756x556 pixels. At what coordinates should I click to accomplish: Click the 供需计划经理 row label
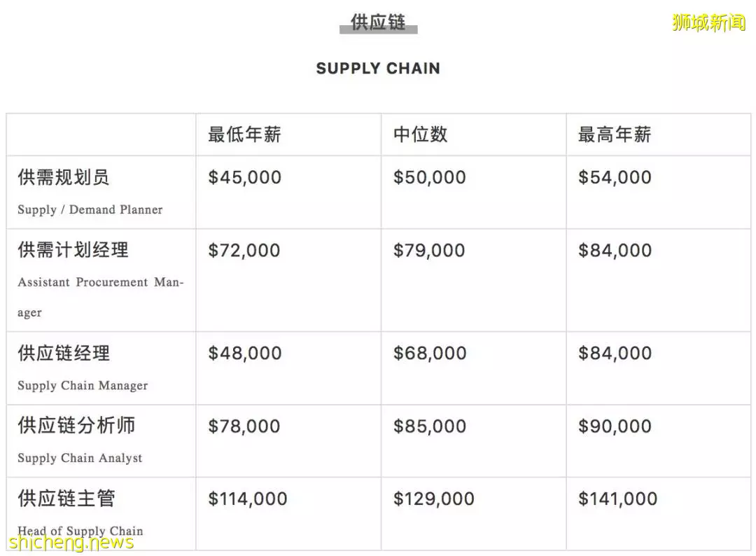[x=73, y=250]
